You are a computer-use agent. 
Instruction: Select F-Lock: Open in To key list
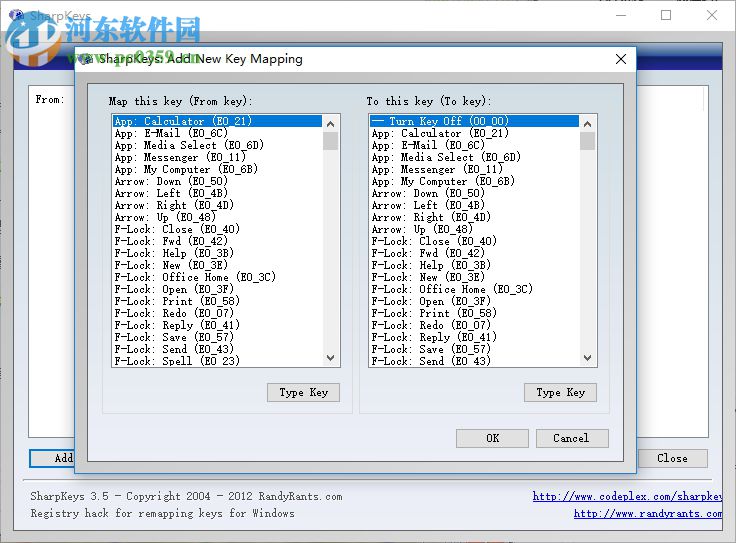[x=474, y=301]
